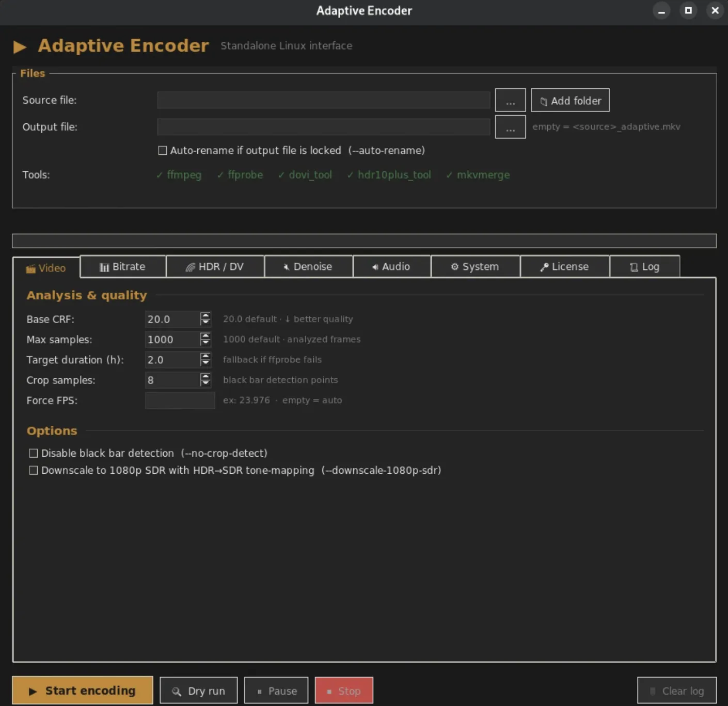The height and width of the screenshot is (706, 728).
Task: Click the square icon on Stop button
Action: click(x=329, y=692)
